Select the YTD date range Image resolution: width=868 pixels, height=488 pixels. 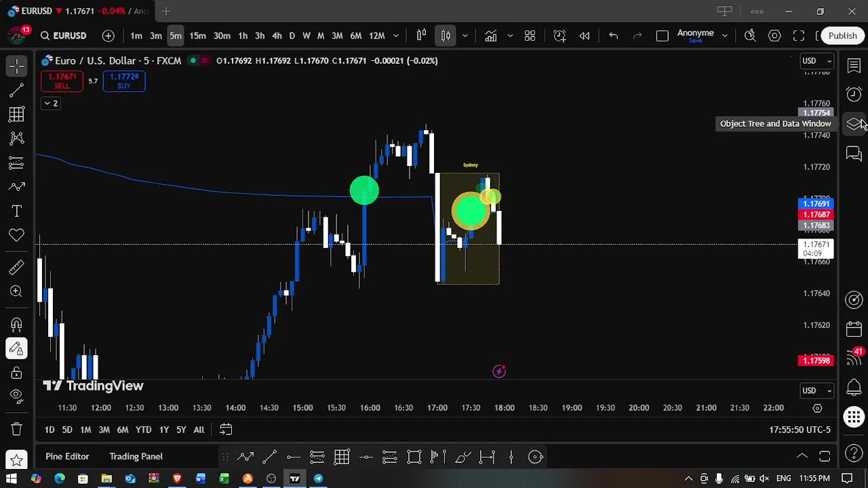(x=143, y=430)
